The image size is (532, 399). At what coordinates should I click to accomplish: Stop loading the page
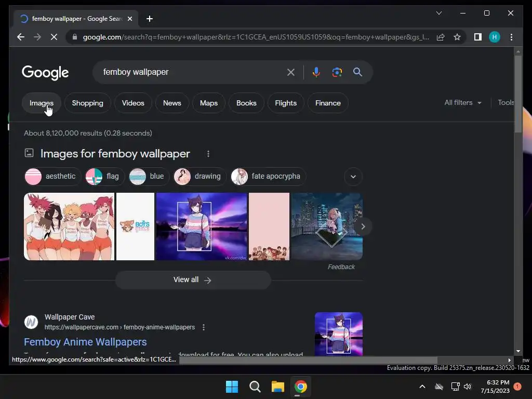(x=54, y=37)
